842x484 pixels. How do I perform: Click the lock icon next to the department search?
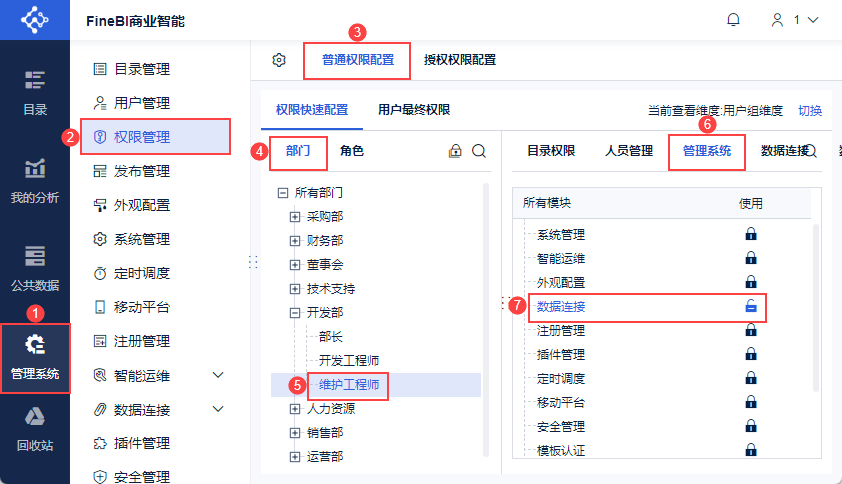click(455, 151)
